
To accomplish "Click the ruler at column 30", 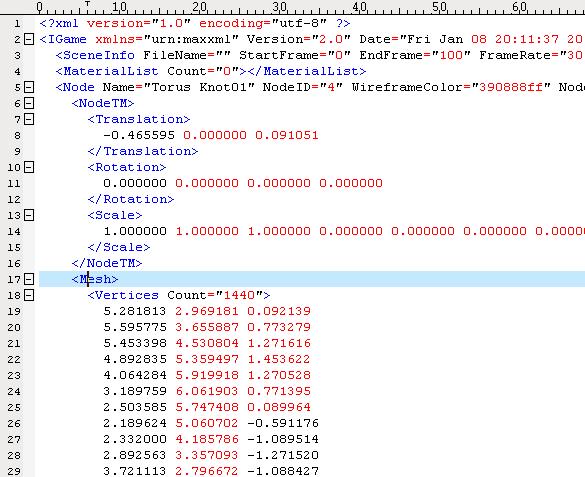I will [x=279, y=7].
